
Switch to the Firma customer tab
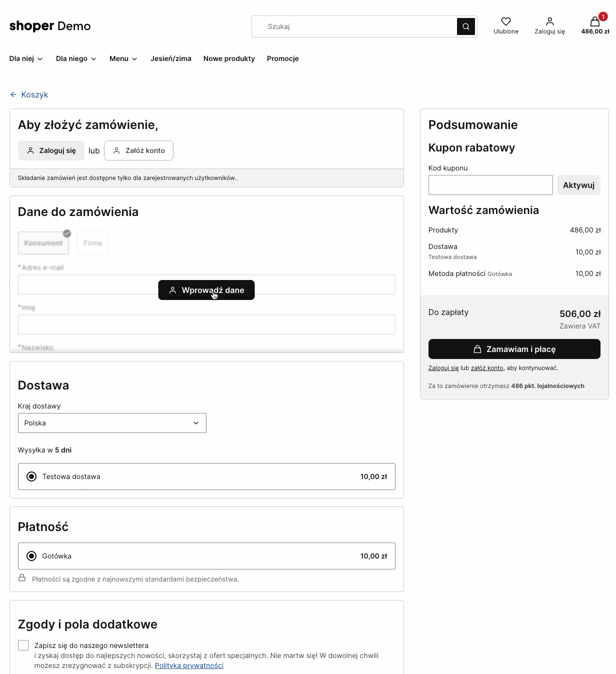tap(92, 243)
